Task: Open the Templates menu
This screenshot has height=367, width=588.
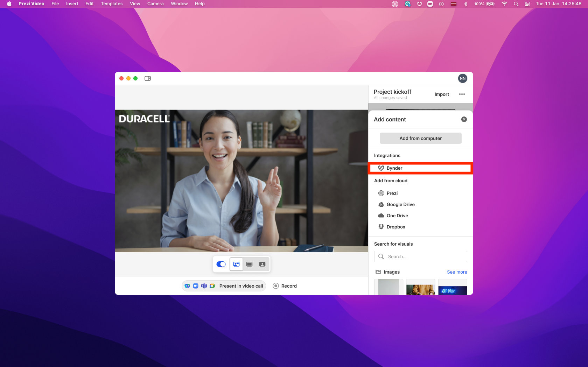Action: (x=112, y=4)
